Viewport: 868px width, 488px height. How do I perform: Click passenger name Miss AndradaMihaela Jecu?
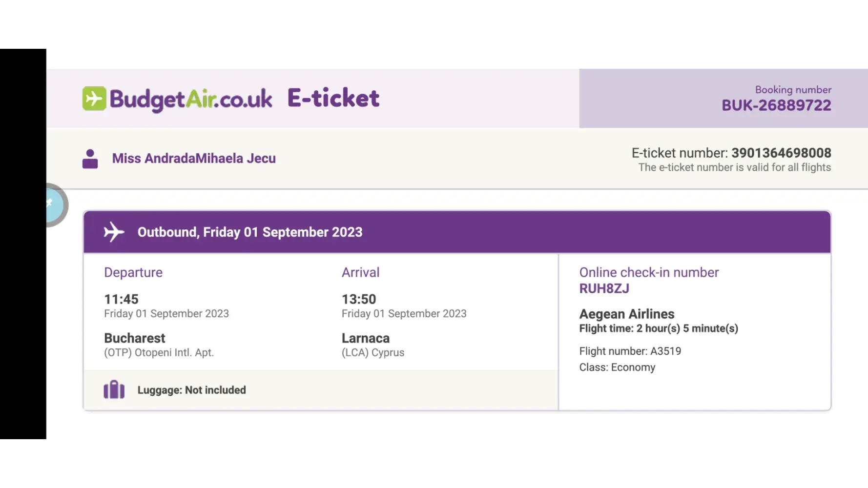click(x=194, y=159)
